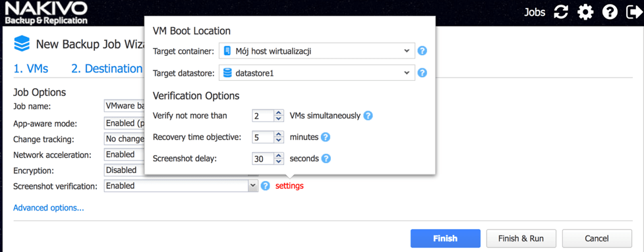644x252 pixels.
Task: Show help for Target container
Action: 423,51
